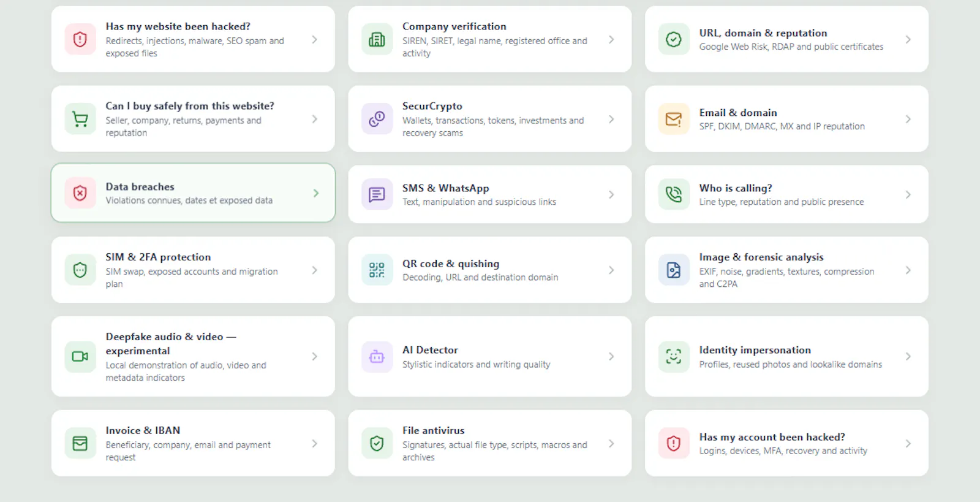The image size is (980, 502).
Task: Click the image file icon for forensic analysis
Action: [x=674, y=270]
